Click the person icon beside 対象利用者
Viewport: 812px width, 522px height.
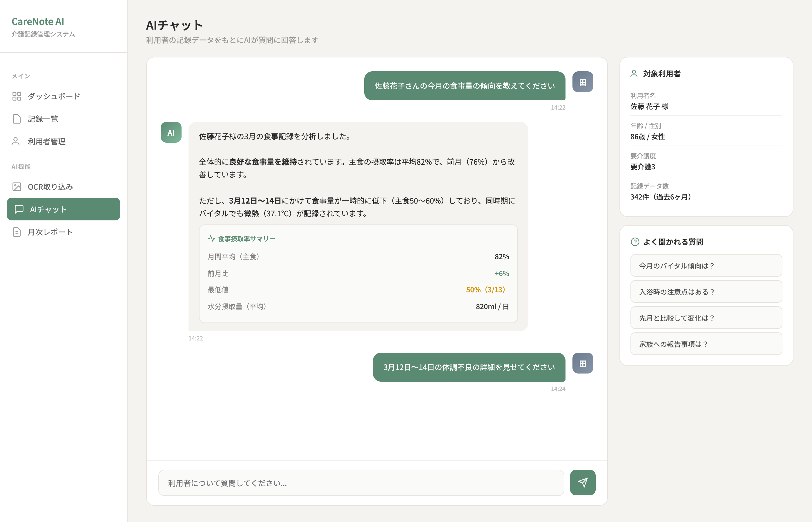click(634, 74)
